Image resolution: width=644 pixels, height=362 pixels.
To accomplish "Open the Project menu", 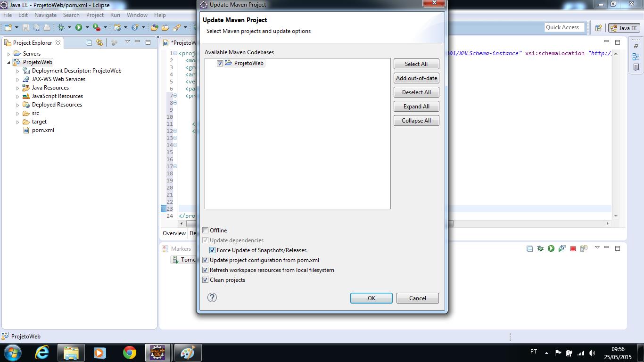I will (x=95, y=15).
